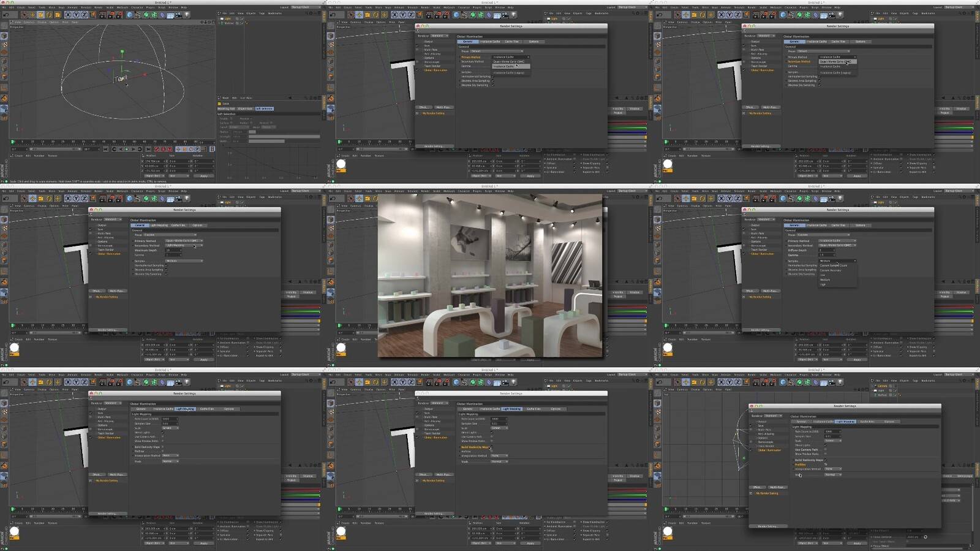
Task: Toggle Discrete Area Sampling checkbox in top-middle frame
Action: (x=492, y=81)
